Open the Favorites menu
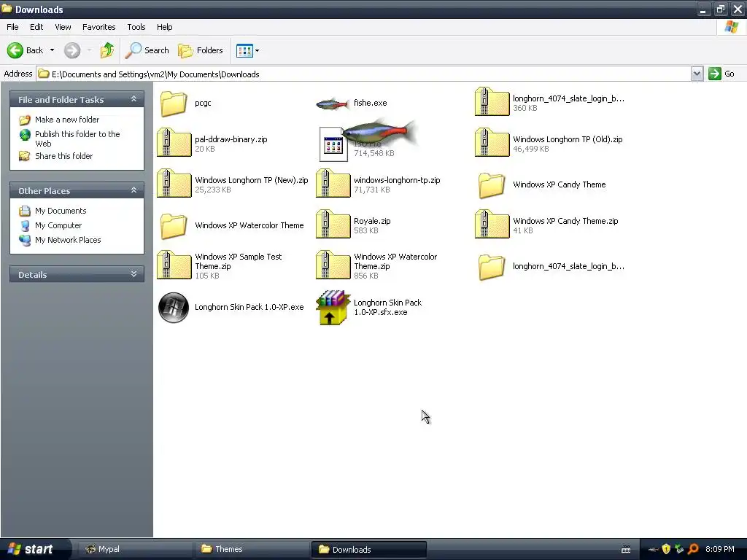The height and width of the screenshot is (560, 747). tap(98, 27)
